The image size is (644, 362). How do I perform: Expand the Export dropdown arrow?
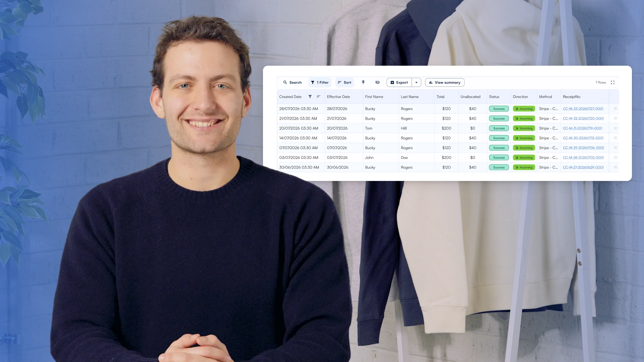click(416, 82)
